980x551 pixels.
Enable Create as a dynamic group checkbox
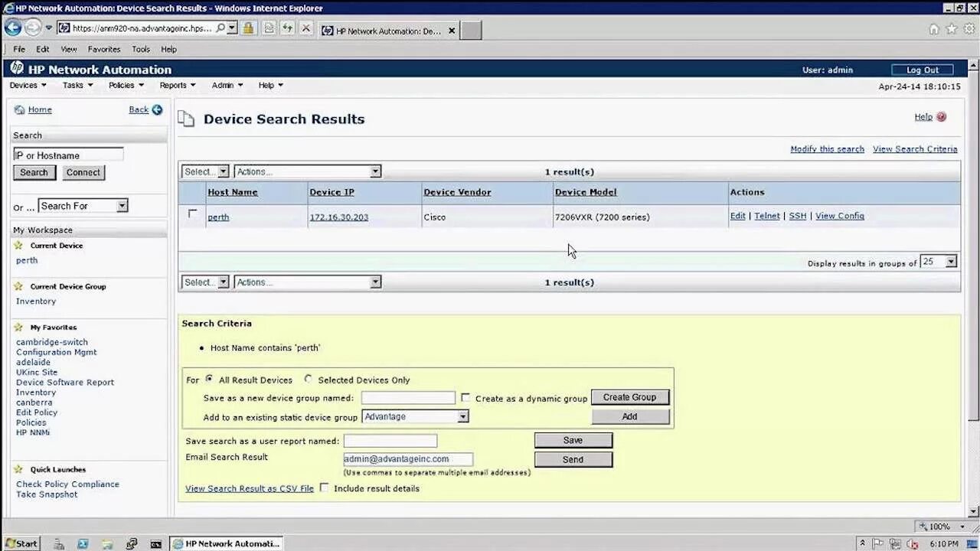[x=465, y=398]
